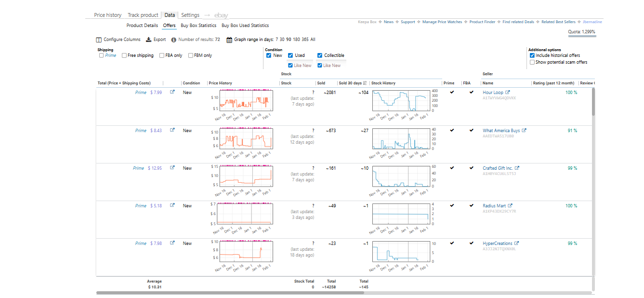The width and height of the screenshot is (644, 298).
Task: Enable the Free shipping filter checkbox
Action: [124, 55]
